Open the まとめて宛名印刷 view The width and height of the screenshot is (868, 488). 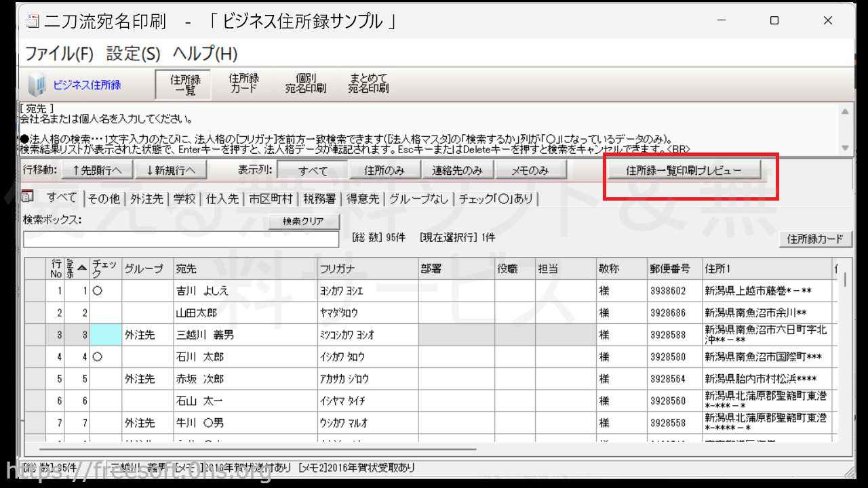(x=368, y=83)
